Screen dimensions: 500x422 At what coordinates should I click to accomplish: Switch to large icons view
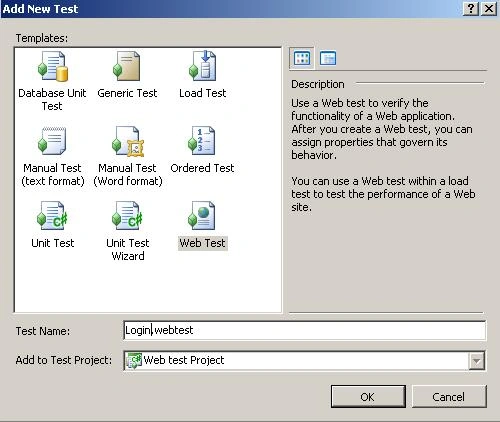302,58
